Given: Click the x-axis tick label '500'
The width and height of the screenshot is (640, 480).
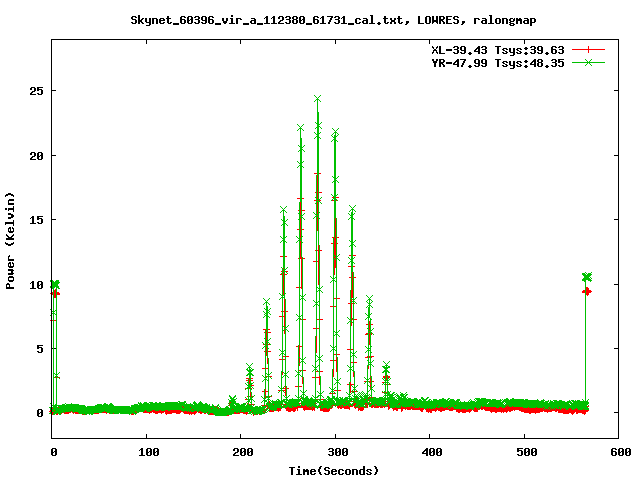Looking at the screenshot, I should (x=527, y=452).
